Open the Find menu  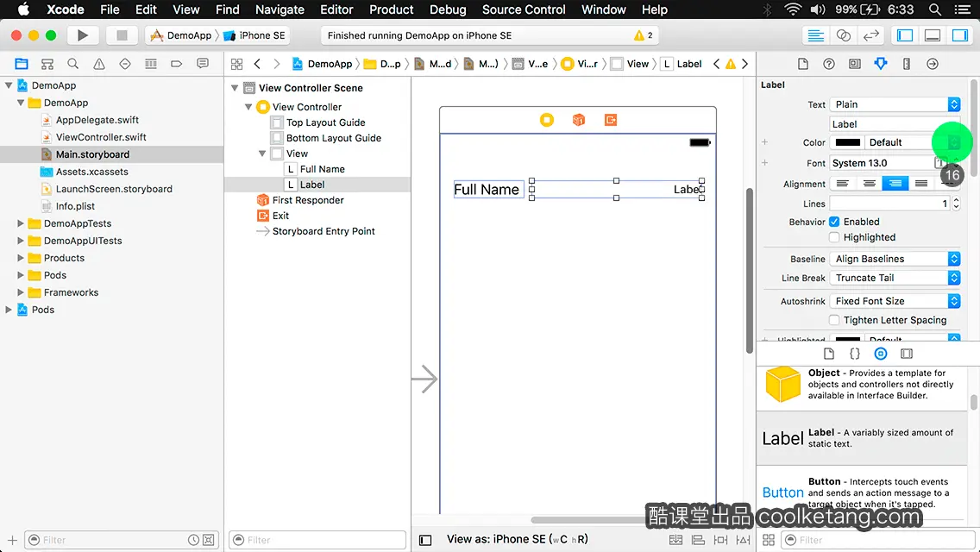[x=228, y=9]
